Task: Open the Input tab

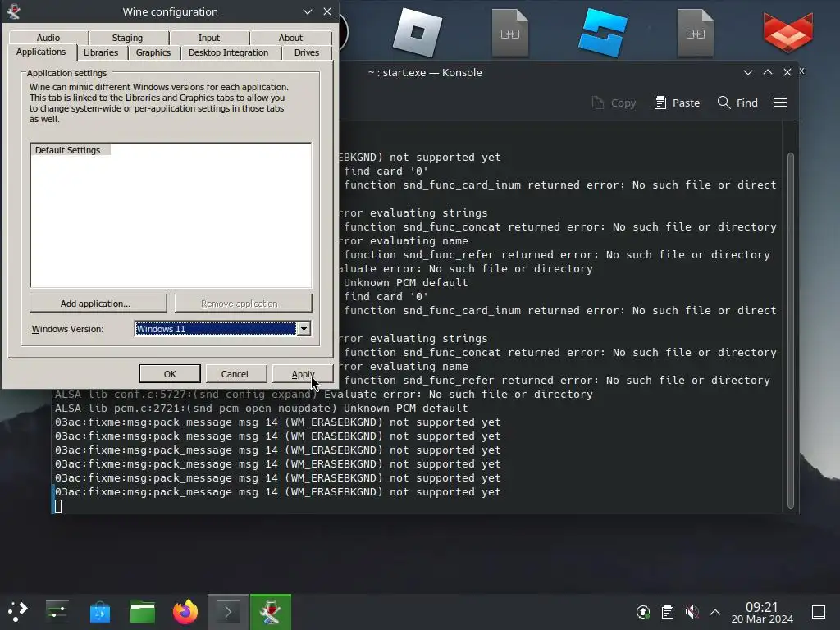Action: pyautogui.click(x=209, y=38)
